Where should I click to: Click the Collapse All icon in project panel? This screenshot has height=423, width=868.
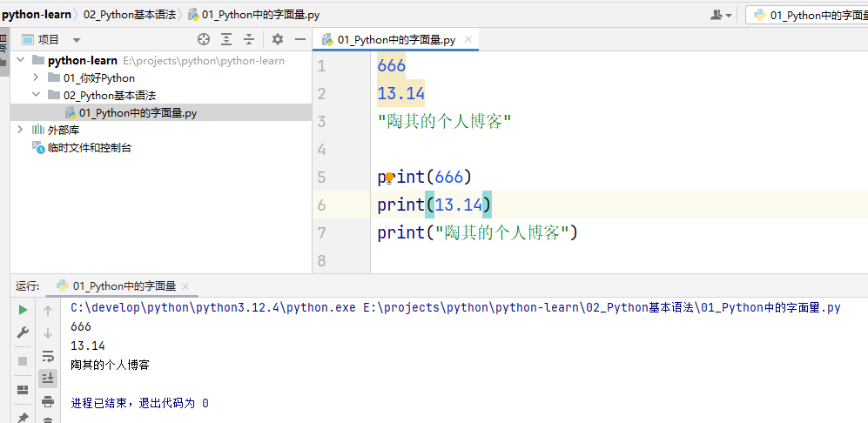249,39
